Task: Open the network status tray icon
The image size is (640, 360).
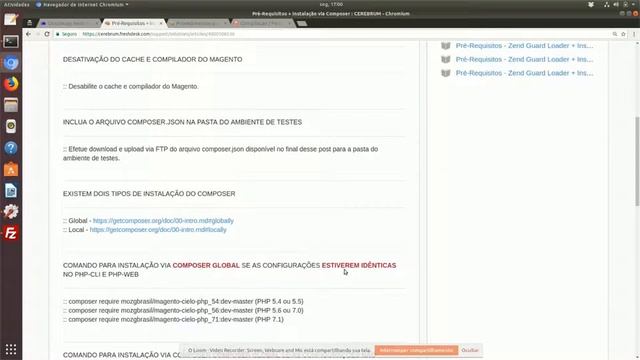Action: point(607,4)
